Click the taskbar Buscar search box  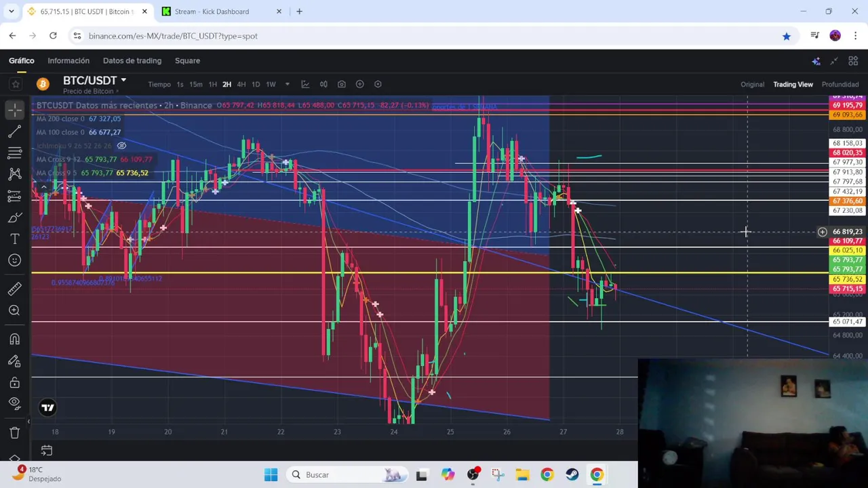346,474
